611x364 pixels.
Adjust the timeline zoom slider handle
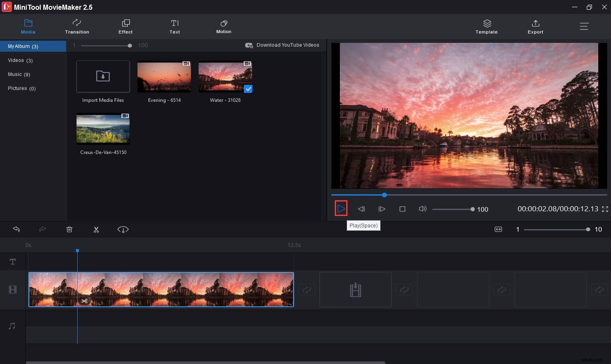[x=588, y=230]
